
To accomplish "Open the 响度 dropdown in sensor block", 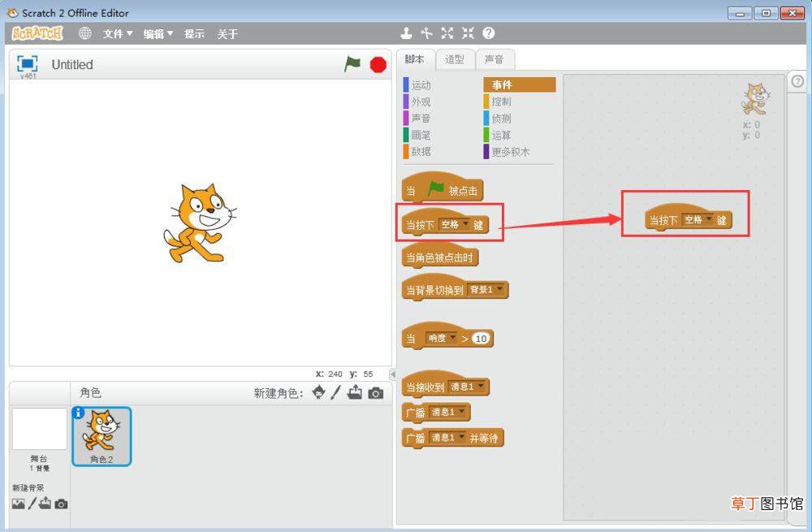I will (x=442, y=338).
